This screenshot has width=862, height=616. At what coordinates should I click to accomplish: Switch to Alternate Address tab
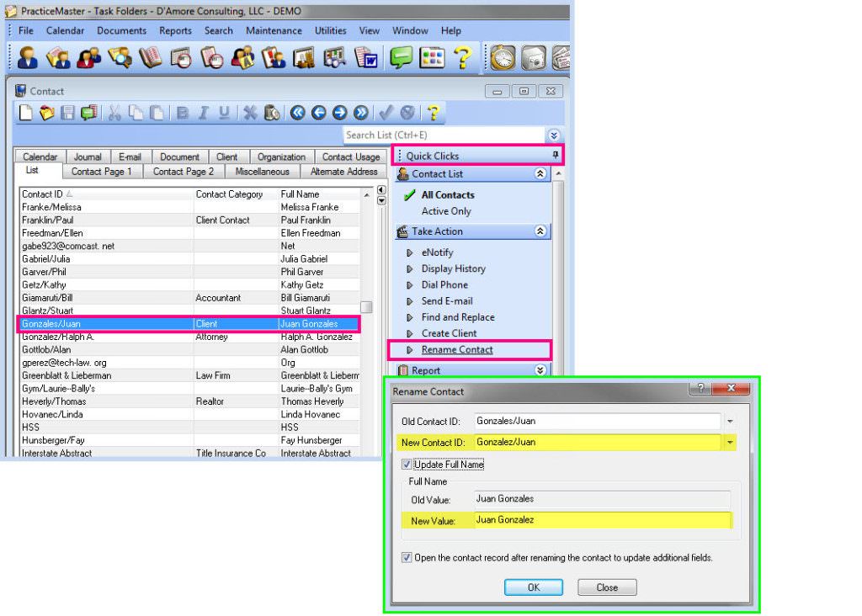tap(343, 172)
